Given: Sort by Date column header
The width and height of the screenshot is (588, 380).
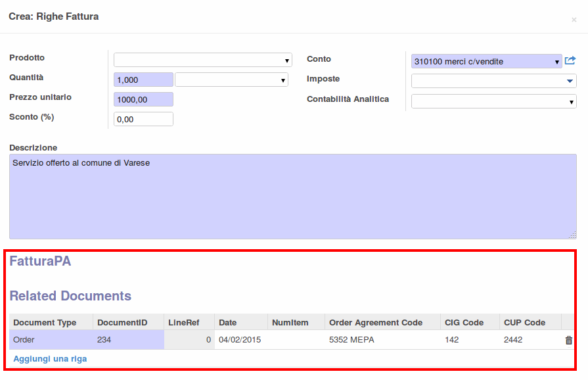Looking at the screenshot, I should click(228, 322).
